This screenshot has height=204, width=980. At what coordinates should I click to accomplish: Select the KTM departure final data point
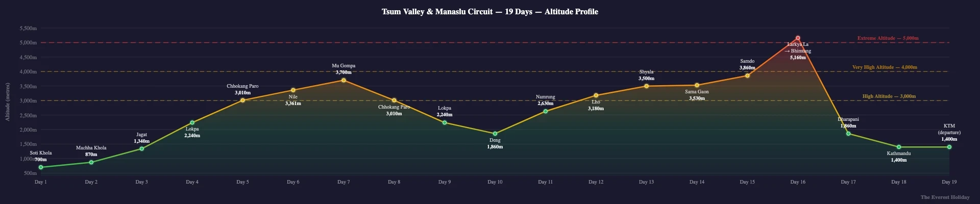click(x=949, y=147)
